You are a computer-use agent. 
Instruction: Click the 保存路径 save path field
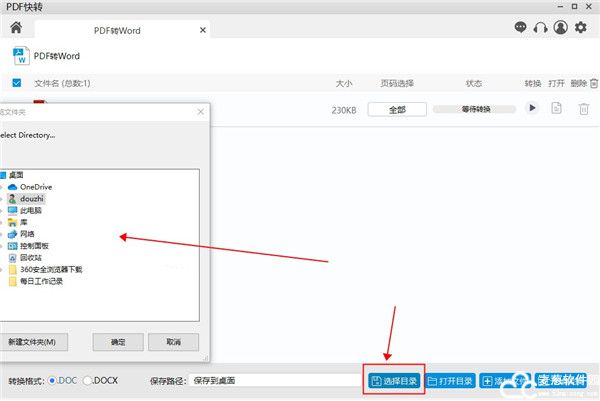tap(276, 380)
